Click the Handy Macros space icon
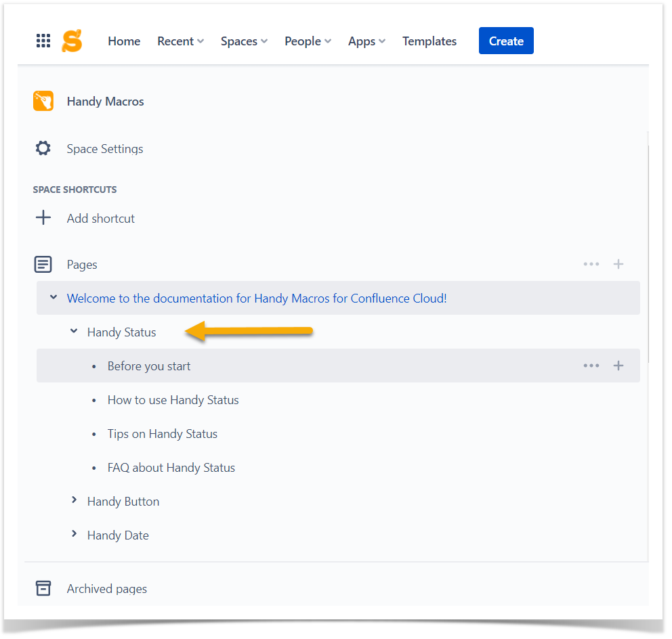This screenshot has height=639, width=672. point(43,101)
